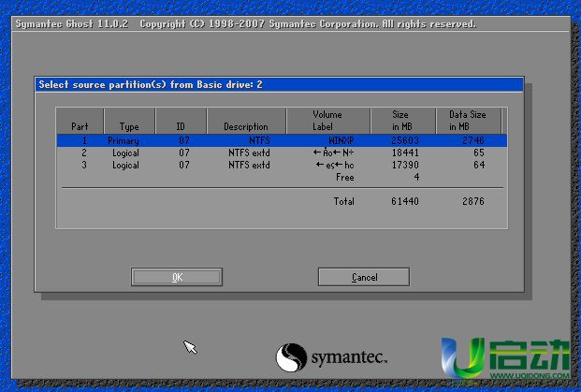The image size is (581, 392).
Task: Click the Total size value 61440
Action: coord(405,201)
